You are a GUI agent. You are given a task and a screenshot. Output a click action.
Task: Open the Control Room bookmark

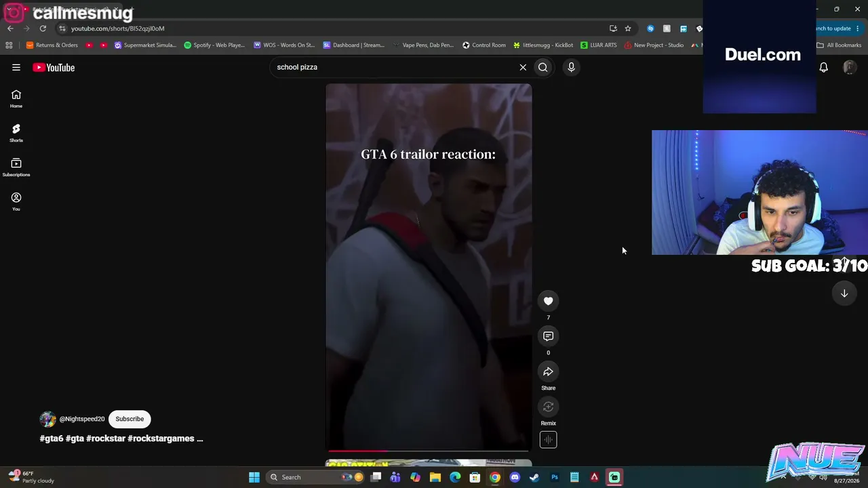click(484, 45)
